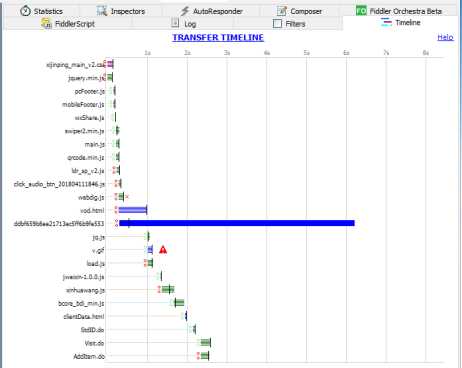The width and height of the screenshot is (462, 368).
Task: Click the jquery.min.js label
Action: coord(86,78)
